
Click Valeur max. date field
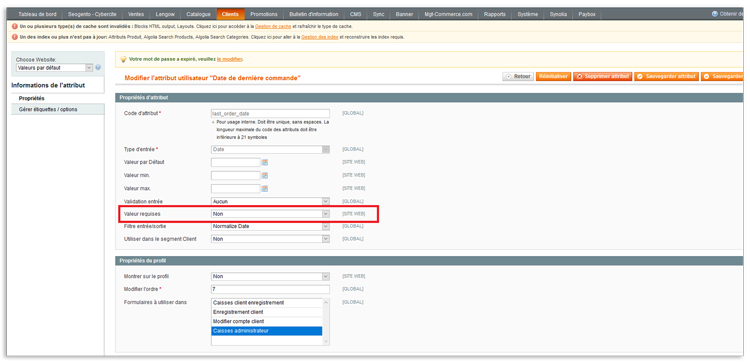tap(235, 188)
